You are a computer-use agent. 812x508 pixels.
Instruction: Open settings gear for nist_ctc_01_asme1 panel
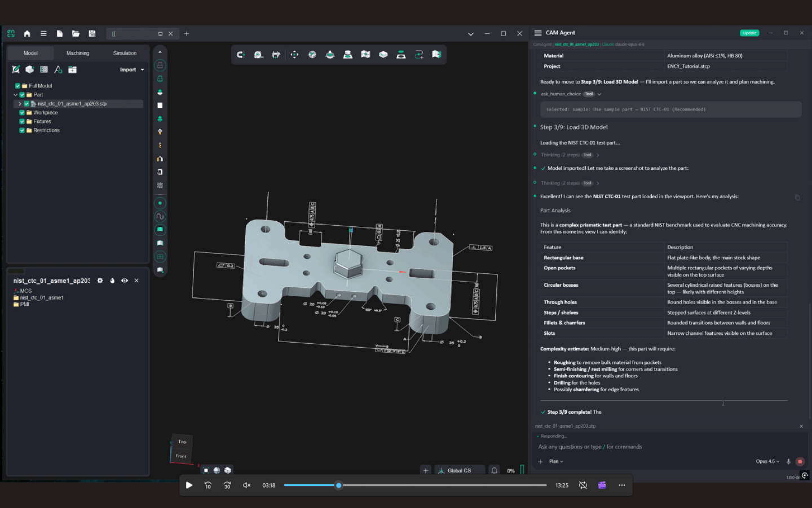pos(100,280)
